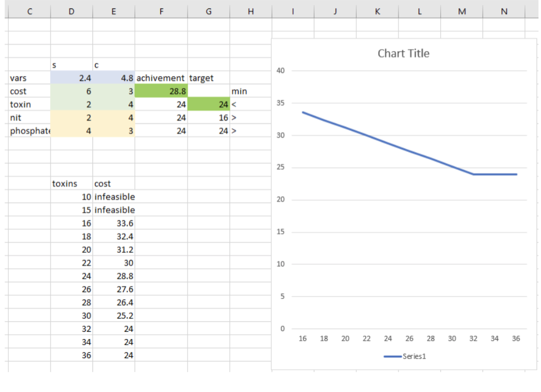The image size is (541, 392).
Task: Select the green toxin target cell 24
Action: tap(208, 104)
